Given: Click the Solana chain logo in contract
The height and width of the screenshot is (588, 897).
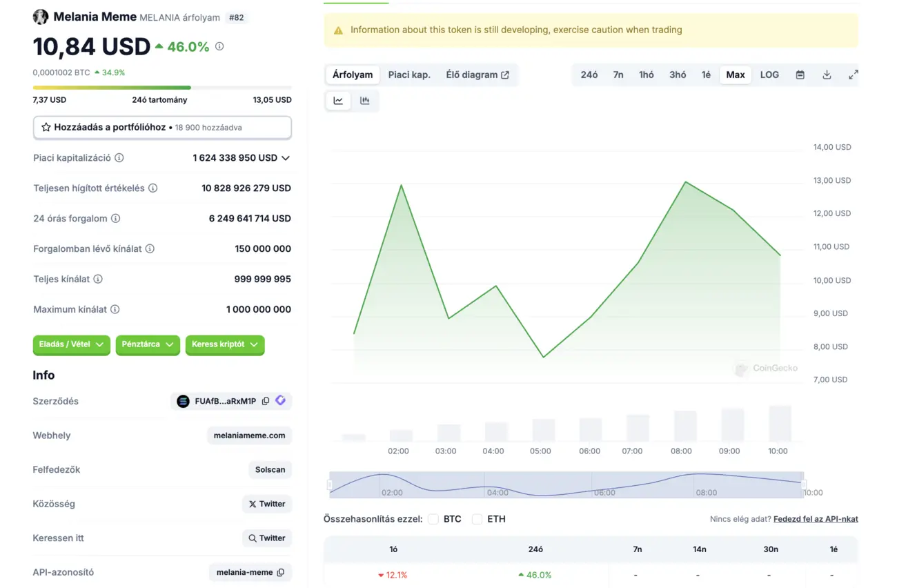Looking at the screenshot, I should coord(183,401).
